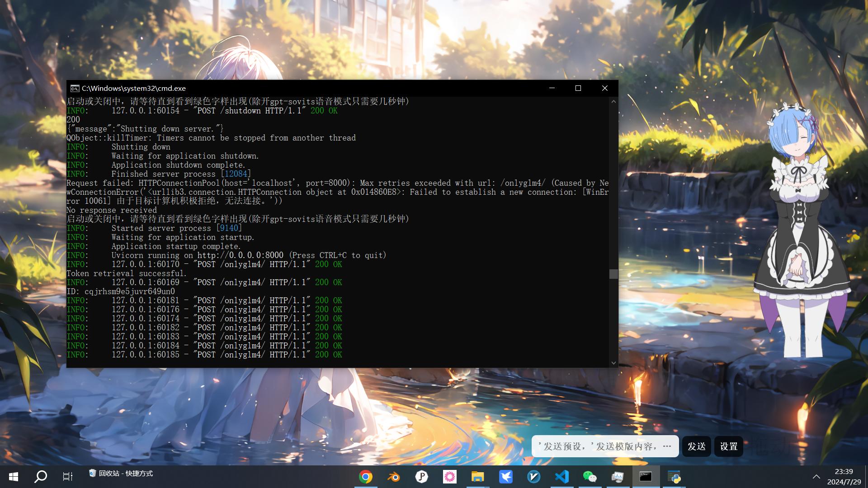Expand the hidden system tray icons
Image resolution: width=868 pixels, height=488 pixels.
point(816,477)
